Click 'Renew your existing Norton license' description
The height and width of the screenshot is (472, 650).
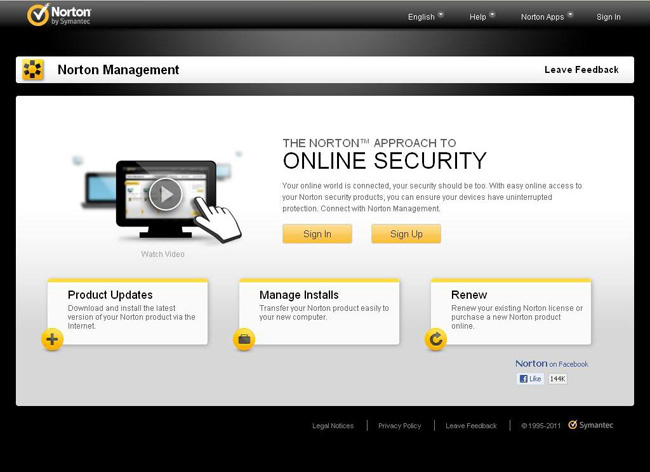pyautogui.click(x=517, y=317)
